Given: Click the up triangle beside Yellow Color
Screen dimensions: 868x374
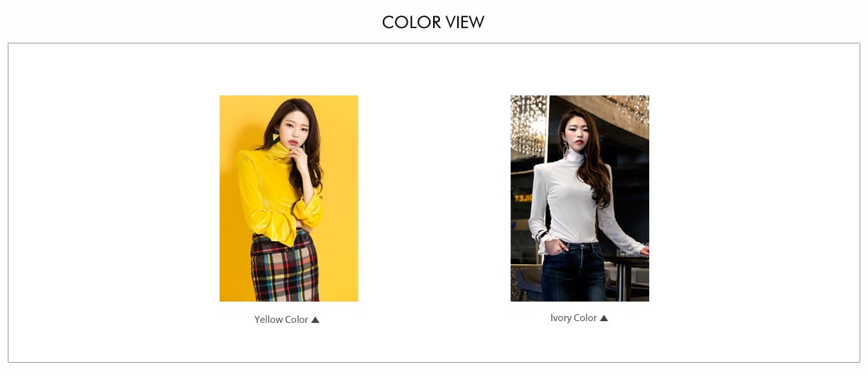Looking at the screenshot, I should pyautogui.click(x=315, y=319).
